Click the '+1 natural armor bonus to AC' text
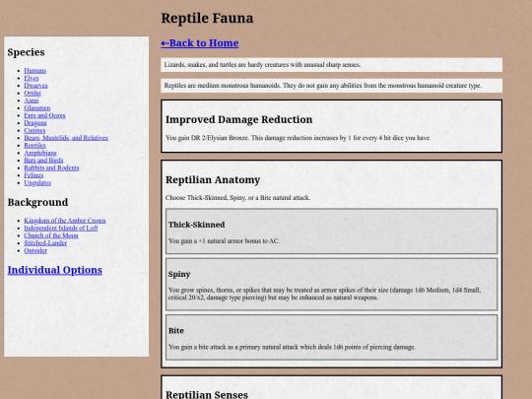This screenshot has width=532, height=399. coord(224,241)
